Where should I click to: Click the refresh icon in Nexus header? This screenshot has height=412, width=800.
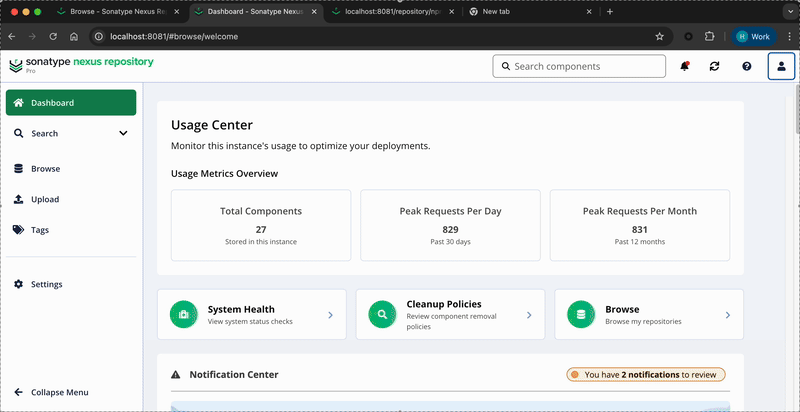tap(714, 66)
